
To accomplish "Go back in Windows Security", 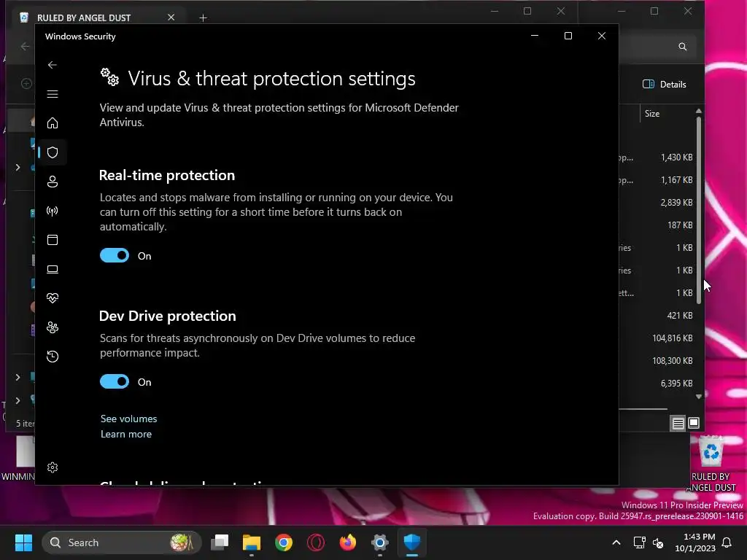I will (53, 65).
